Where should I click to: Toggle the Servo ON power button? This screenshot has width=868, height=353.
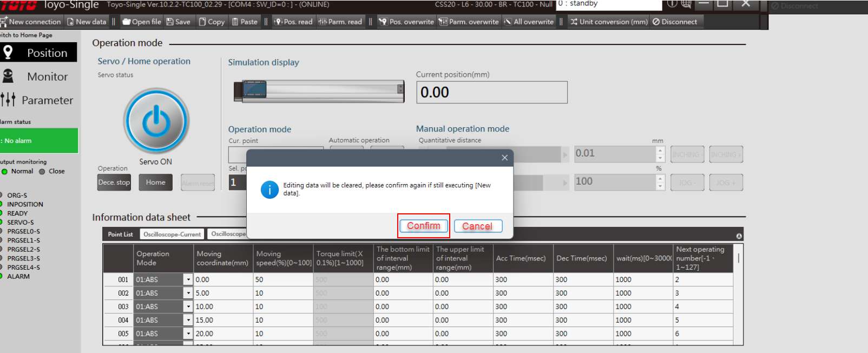tap(156, 121)
